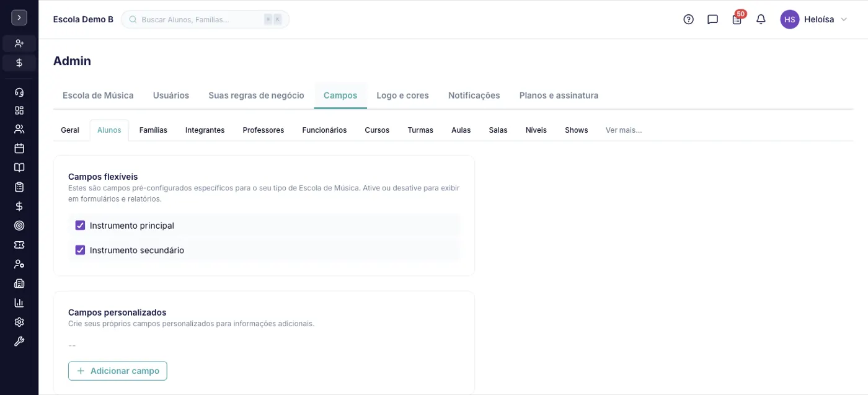Image resolution: width=868 pixels, height=395 pixels.
Task: Click the Admin page title
Action: coord(72,61)
